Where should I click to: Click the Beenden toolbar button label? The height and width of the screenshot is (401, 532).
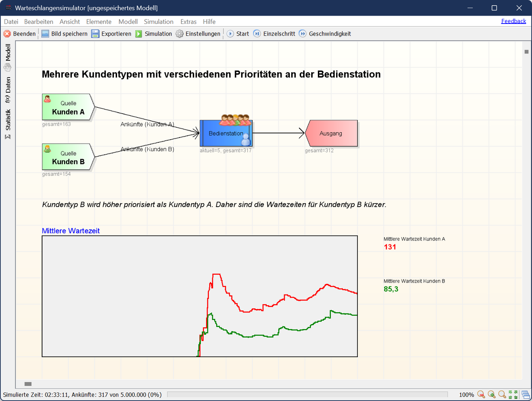click(24, 34)
